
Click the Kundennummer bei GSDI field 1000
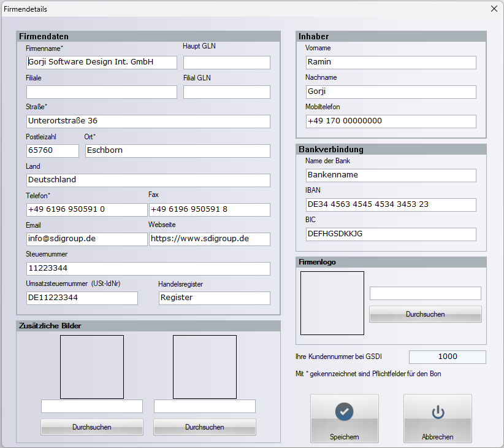448,357
